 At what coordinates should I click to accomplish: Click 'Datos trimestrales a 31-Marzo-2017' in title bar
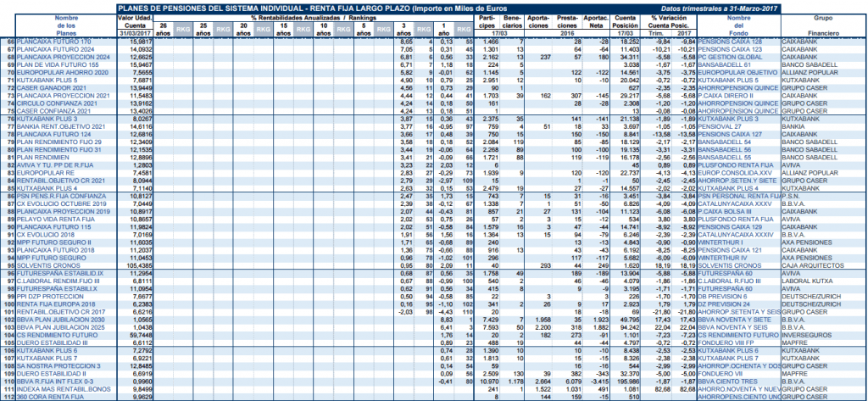point(720,8)
